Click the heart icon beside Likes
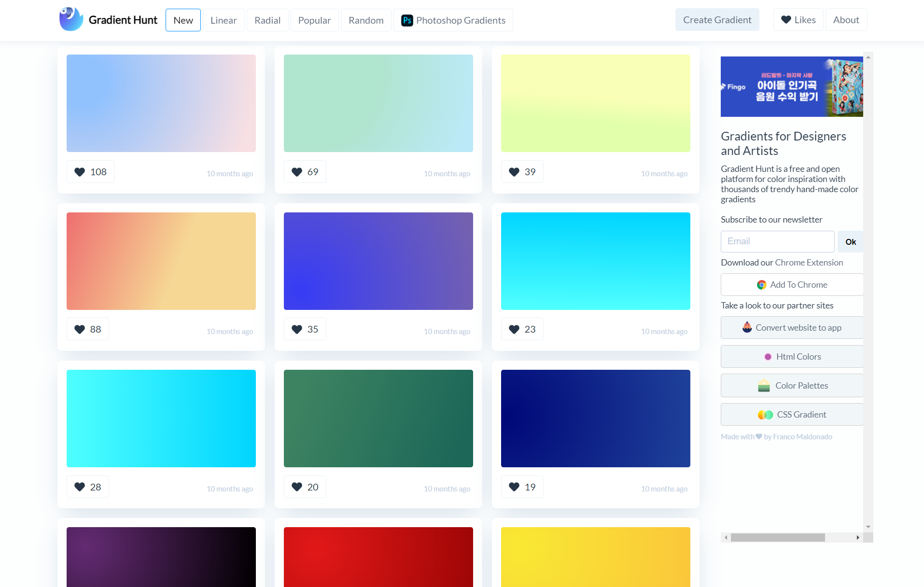The image size is (924, 587). pyautogui.click(x=786, y=20)
